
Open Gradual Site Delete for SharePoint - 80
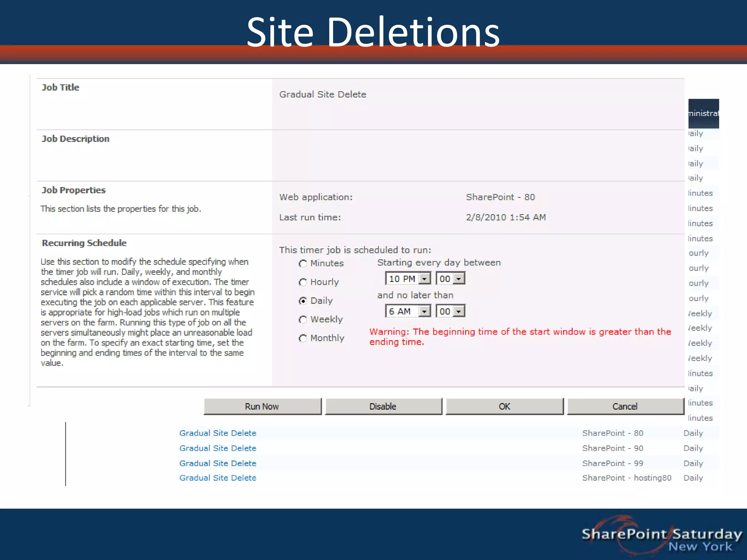tap(218, 433)
